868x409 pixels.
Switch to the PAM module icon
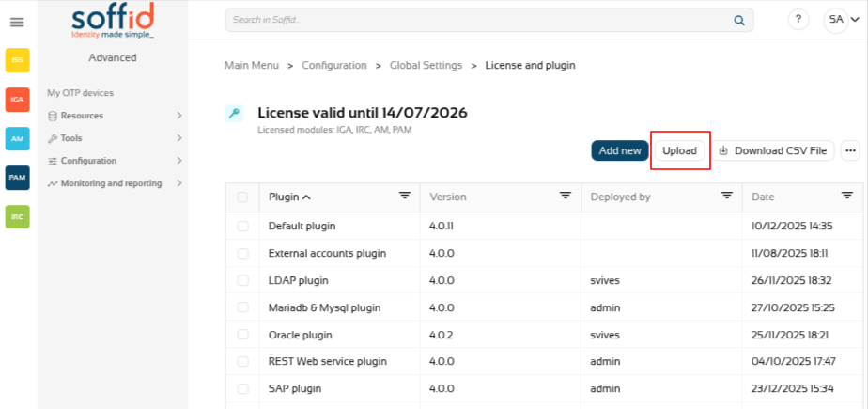click(x=17, y=178)
